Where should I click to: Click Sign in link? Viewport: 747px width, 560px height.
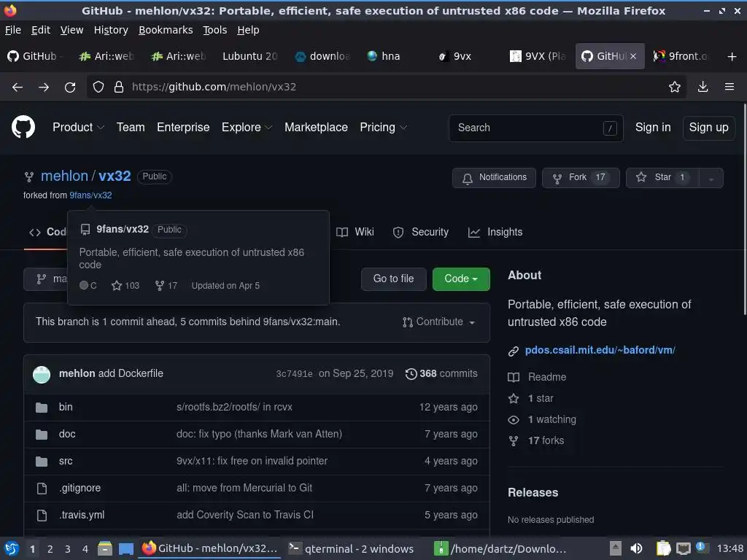click(x=653, y=127)
